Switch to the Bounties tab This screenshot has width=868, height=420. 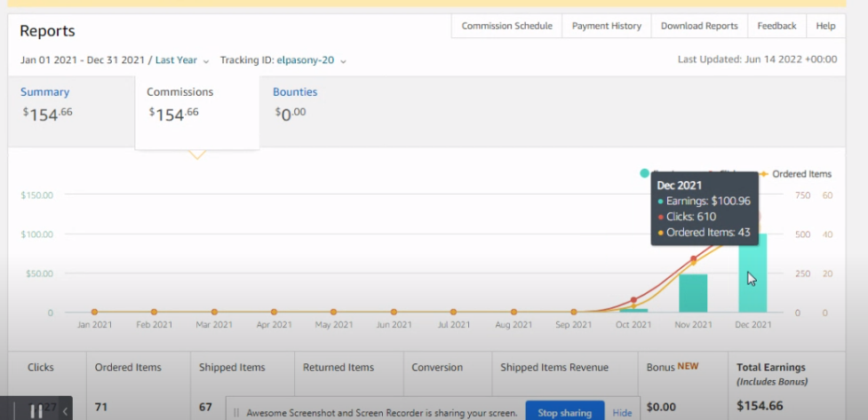[x=295, y=91]
